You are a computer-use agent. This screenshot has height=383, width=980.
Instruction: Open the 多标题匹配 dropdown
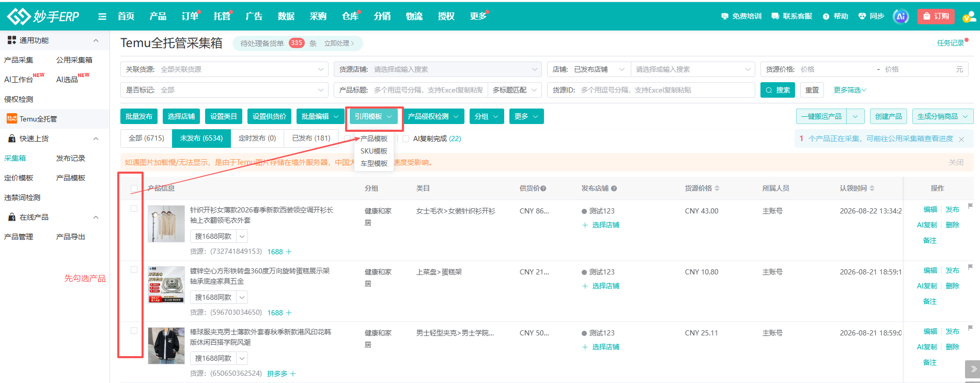(x=515, y=90)
